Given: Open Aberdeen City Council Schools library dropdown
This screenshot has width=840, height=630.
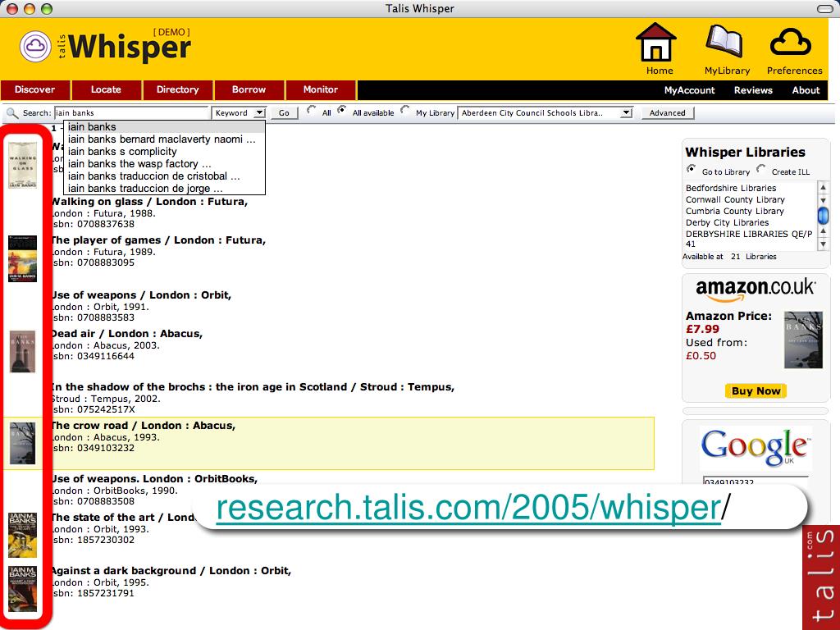Looking at the screenshot, I should tap(546, 113).
